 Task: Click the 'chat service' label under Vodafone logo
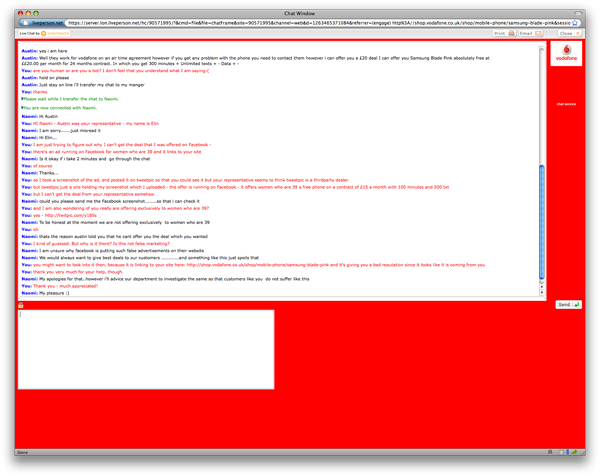(x=566, y=104)
